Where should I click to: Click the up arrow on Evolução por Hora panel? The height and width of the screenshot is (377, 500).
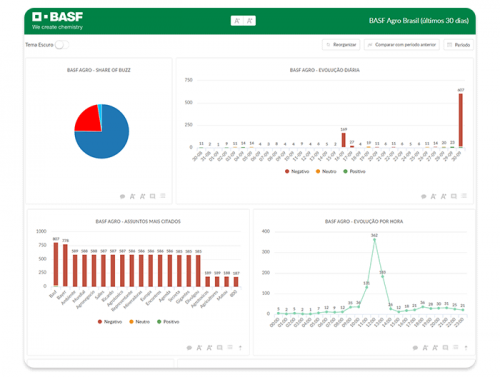(466, 348)
